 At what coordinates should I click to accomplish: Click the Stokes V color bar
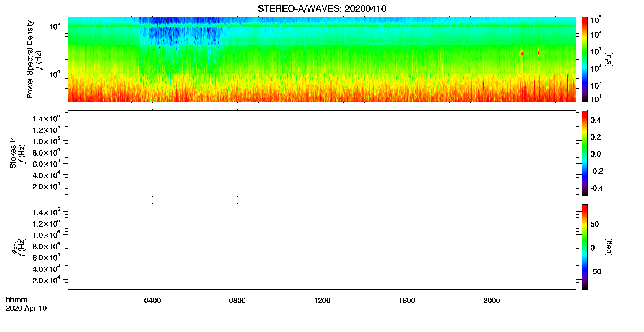(x=585, y=153)
